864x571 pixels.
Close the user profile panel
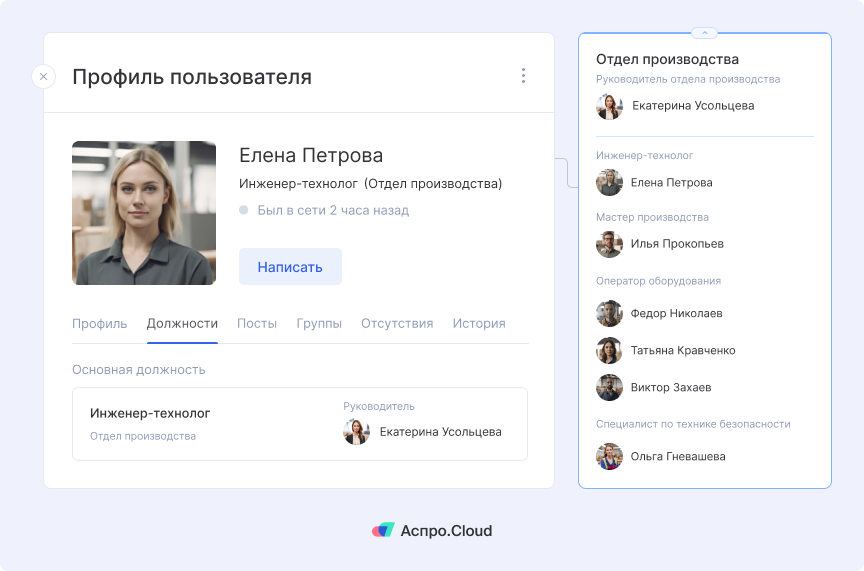43,76
